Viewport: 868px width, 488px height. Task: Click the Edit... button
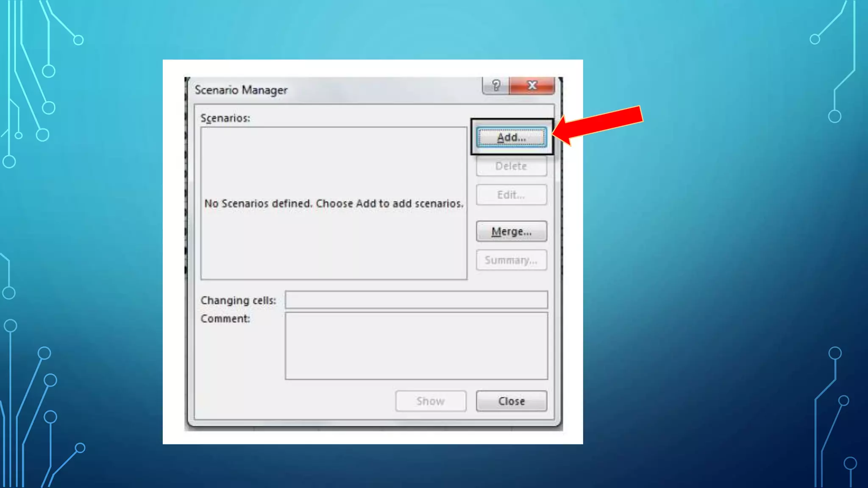pyautogui.click(x=511, y=195)
